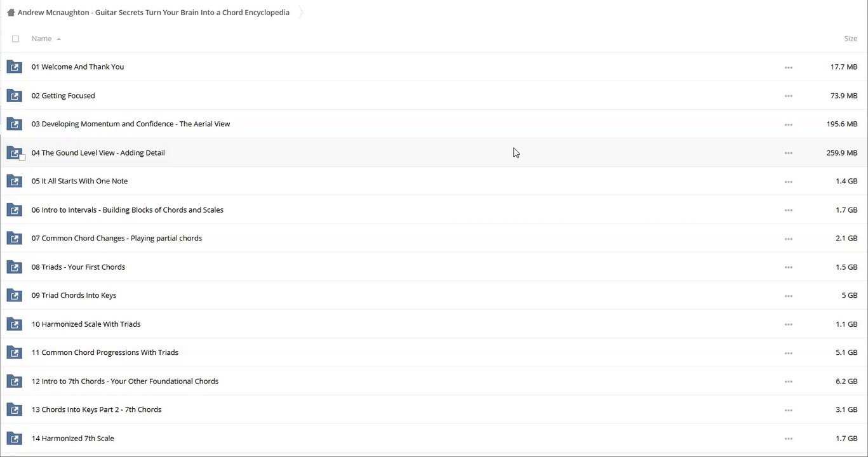Image resolution: width=868 pixels, height=457 pixels.
Task: Tick the select-all checkbox in the header
Action: point(16,39)
